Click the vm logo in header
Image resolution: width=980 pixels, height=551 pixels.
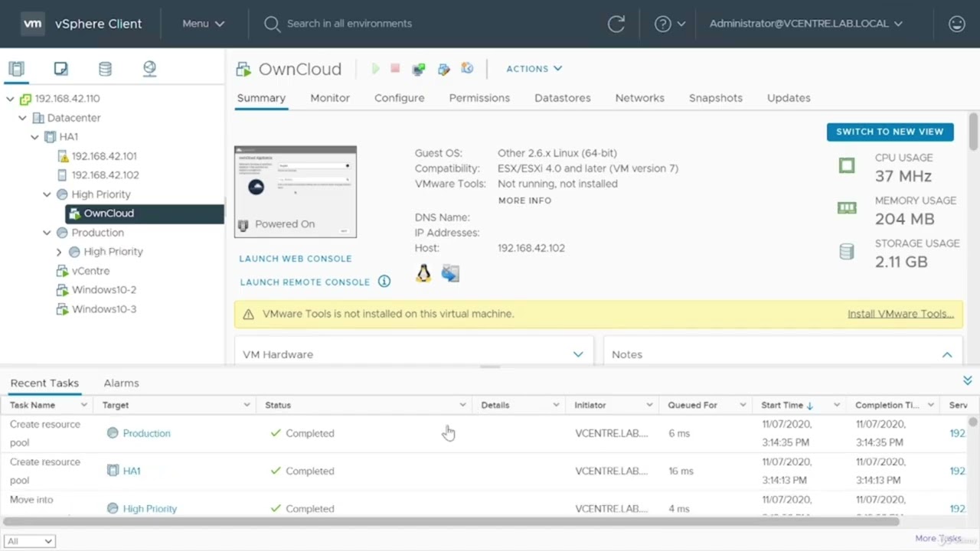point(33,24)
